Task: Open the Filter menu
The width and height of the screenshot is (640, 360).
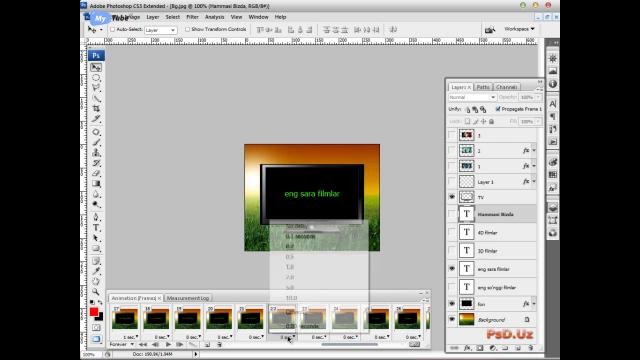Action: tap(192, 17)
